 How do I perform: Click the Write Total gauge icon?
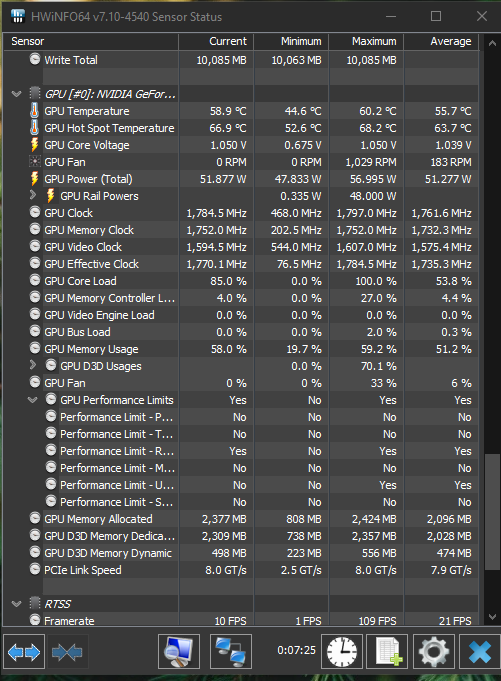coord(35,59)
